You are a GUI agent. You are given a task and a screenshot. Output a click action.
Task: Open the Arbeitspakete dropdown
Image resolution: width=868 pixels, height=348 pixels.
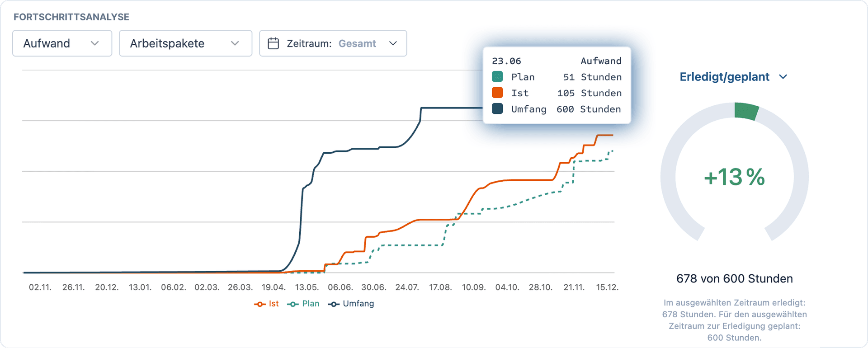[x=185, y=43]
